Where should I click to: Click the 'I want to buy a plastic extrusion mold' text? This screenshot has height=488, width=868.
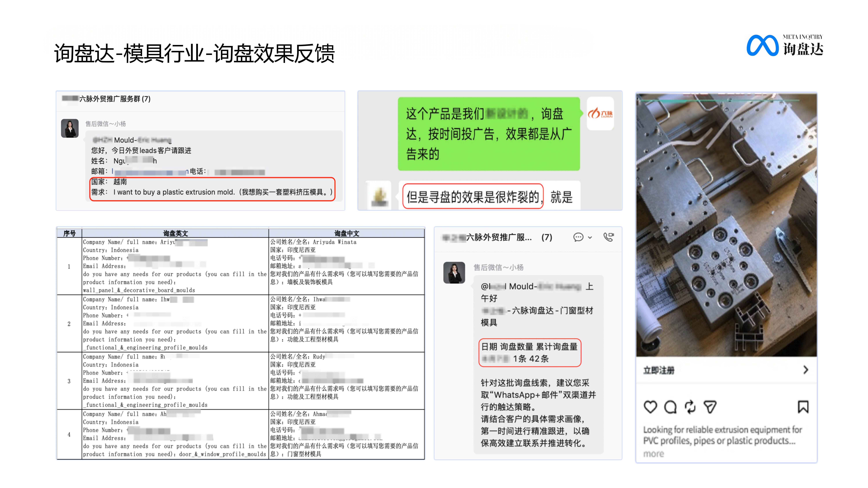coord(174,192)
